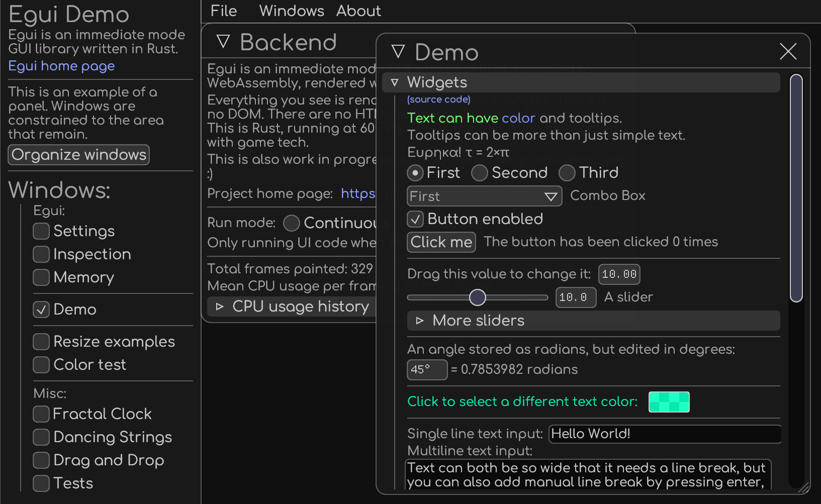Click the Organize windows button
This screenshot has width=821, height=504.
(x=79, y=155)
